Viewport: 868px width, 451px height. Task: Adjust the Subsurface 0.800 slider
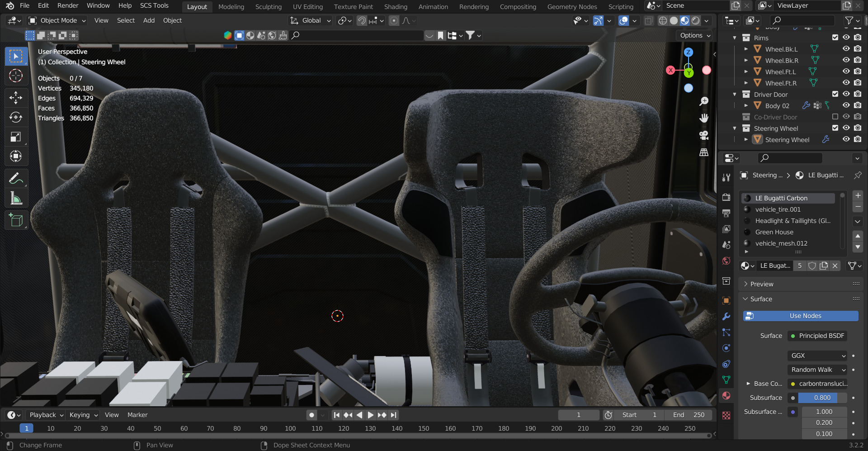pos(822,398)
